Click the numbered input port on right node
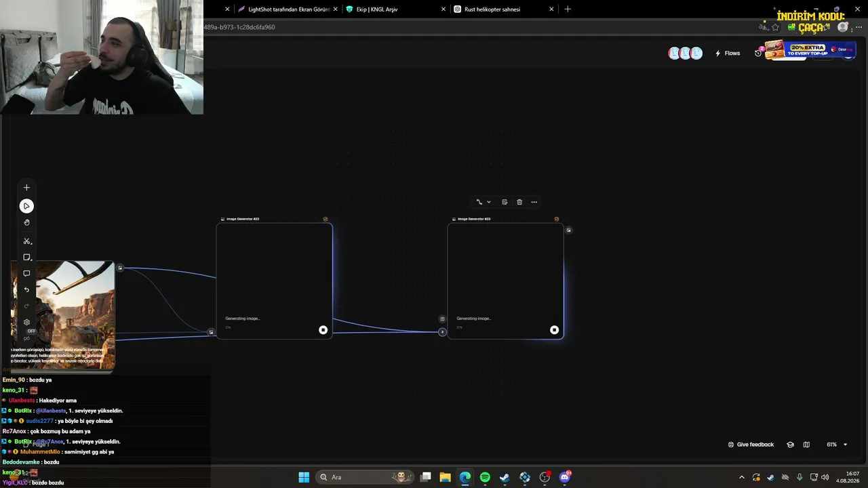 442,332
